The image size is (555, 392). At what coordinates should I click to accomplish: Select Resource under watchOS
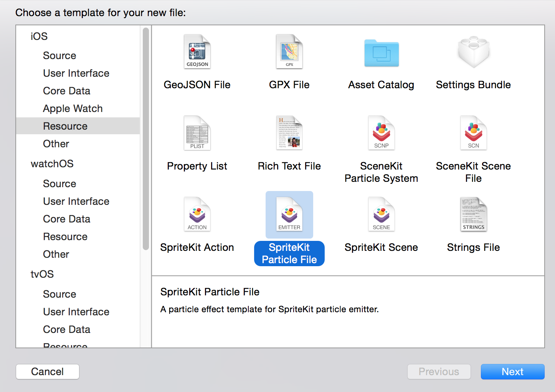click(x=65, y=237)
